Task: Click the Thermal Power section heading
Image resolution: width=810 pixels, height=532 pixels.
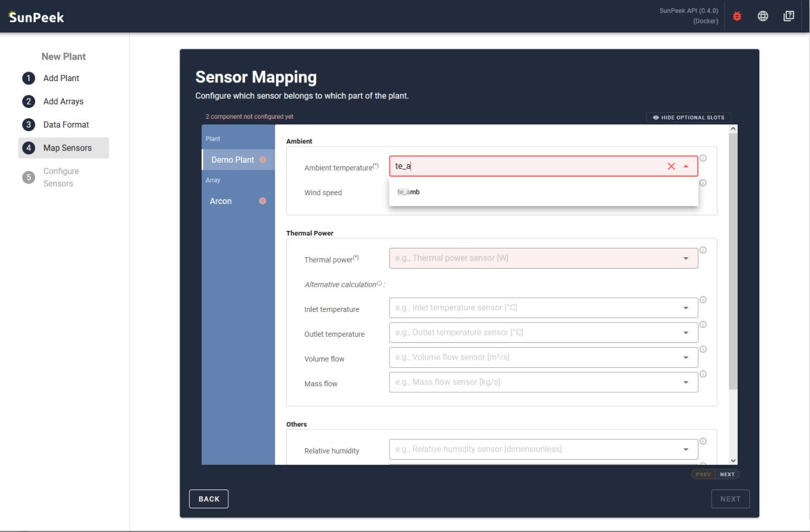Action: click(x=310, y=233)
